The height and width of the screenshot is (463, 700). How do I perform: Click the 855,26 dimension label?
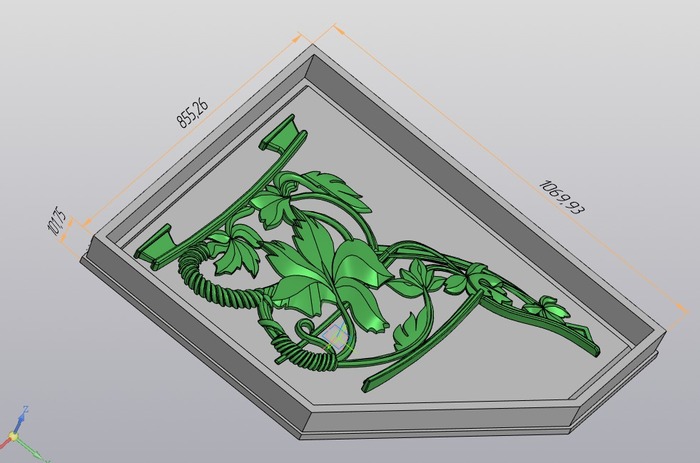coord(192,113)
